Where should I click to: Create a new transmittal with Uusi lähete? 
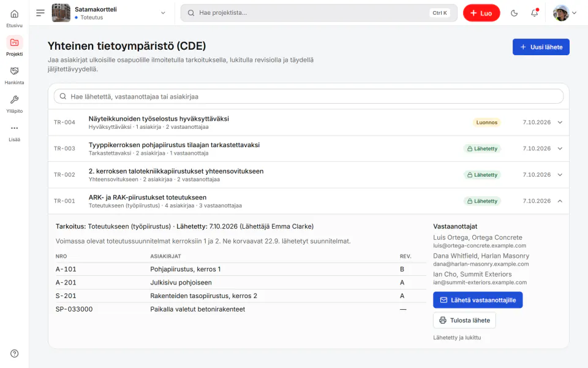541,47
